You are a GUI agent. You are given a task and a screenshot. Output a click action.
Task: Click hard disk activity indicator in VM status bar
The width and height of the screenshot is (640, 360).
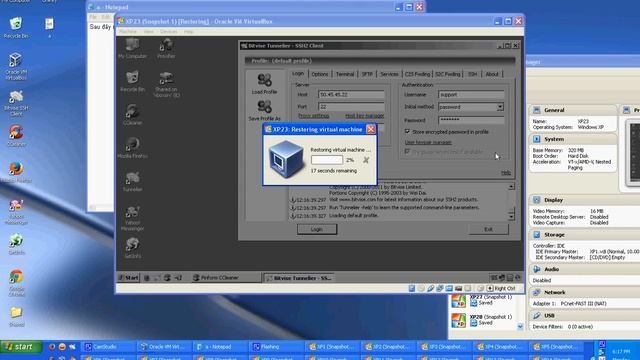[x=412, y=288]
